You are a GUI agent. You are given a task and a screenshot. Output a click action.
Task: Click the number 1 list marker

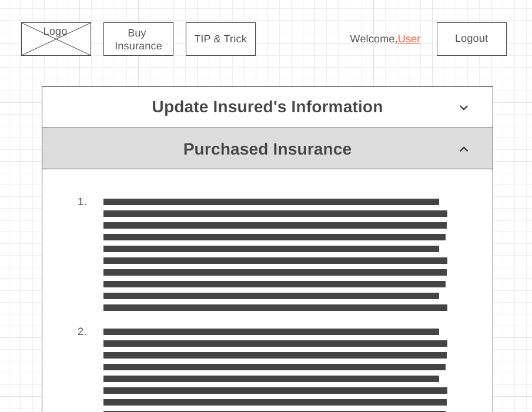point(81,202)
